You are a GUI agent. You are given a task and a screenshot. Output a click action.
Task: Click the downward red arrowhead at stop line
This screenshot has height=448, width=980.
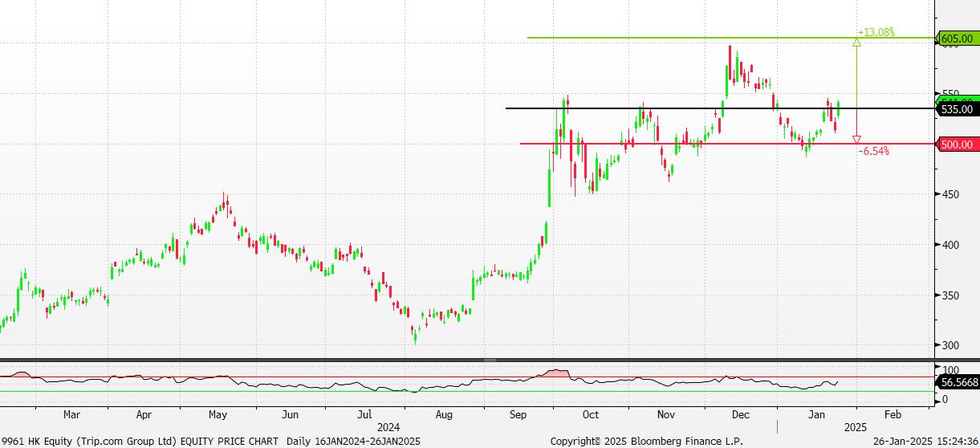pyautogui.click(x=856, y=140)
